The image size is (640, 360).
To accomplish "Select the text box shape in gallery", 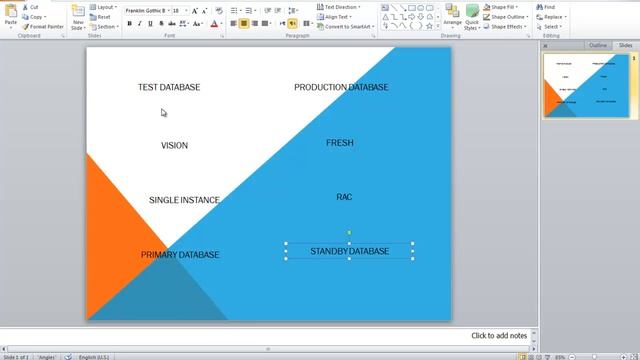I will [385, 8].
